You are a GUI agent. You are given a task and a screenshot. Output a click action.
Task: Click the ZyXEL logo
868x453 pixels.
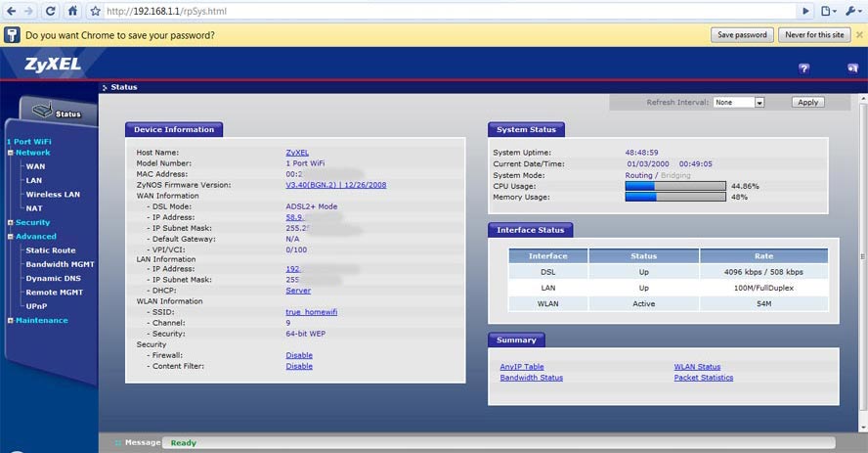pos(53,65)
